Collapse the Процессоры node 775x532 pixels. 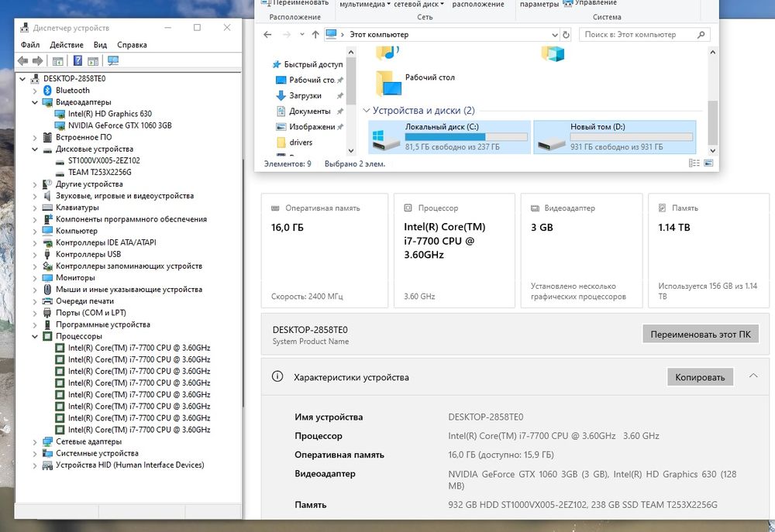point(35,336)
